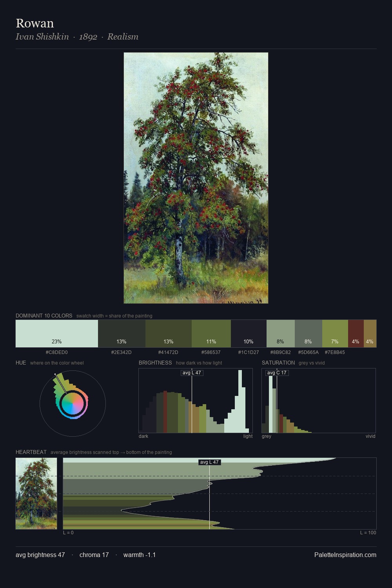This screenshot has width=392, height=588.
Task: Open the PaletteInspiration.com link
Action: (x=345, y=555)
